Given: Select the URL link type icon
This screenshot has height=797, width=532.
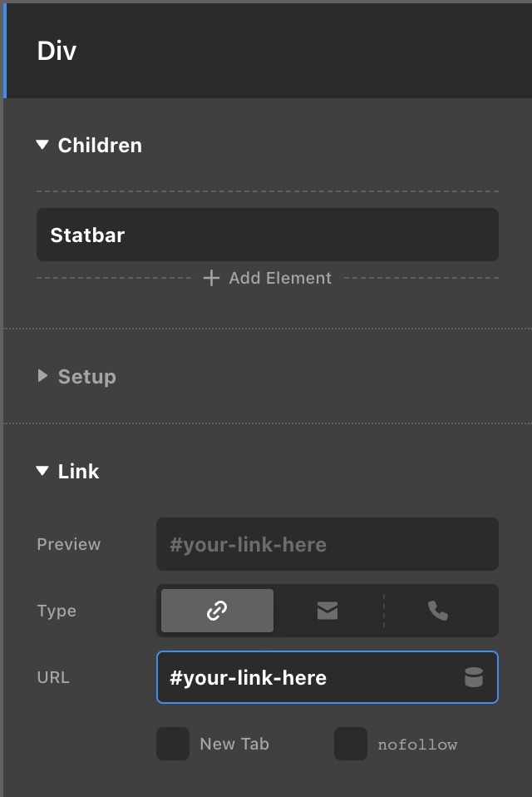Looking at the screenshot, I should tap(217, 611).
